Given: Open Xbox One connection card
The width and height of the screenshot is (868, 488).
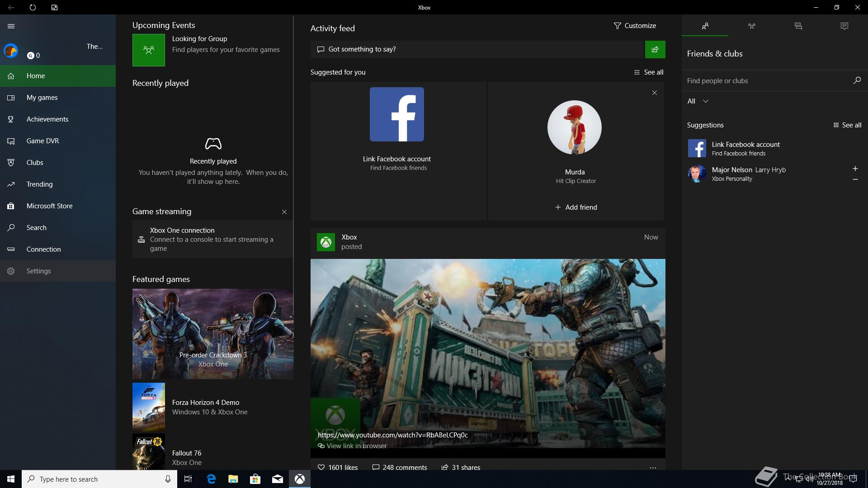Looking at the screenshot, I should [x=212, y=239].
